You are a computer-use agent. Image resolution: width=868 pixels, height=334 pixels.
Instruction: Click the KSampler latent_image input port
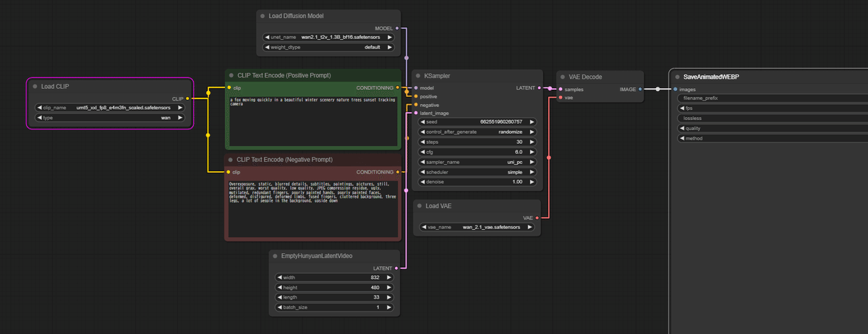tap(415, 113)
